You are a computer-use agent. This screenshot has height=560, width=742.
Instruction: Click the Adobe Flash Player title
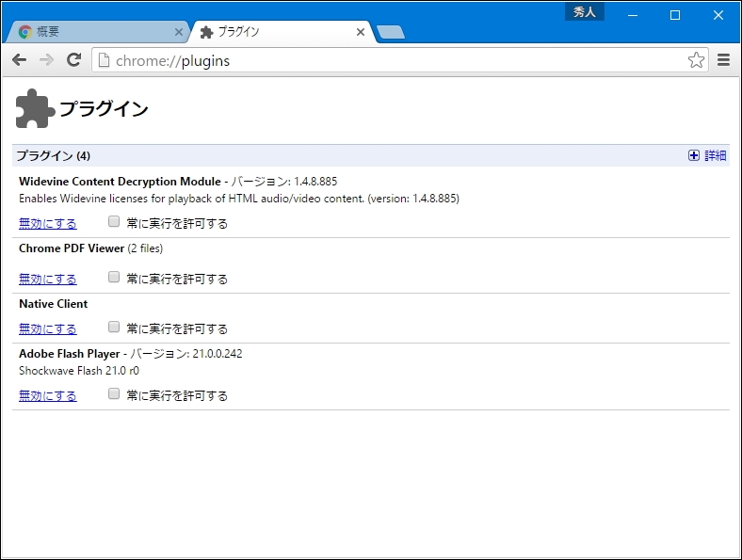(x=69, y=354)
